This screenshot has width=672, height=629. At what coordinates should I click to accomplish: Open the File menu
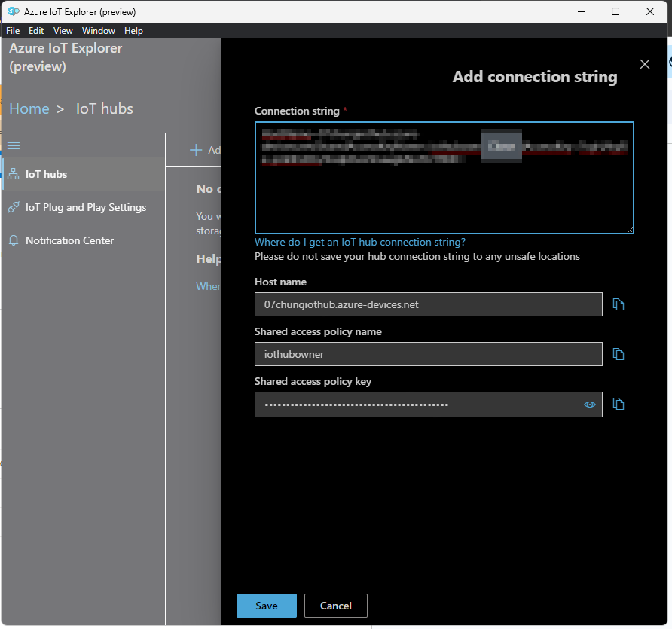tap(13, 31)
